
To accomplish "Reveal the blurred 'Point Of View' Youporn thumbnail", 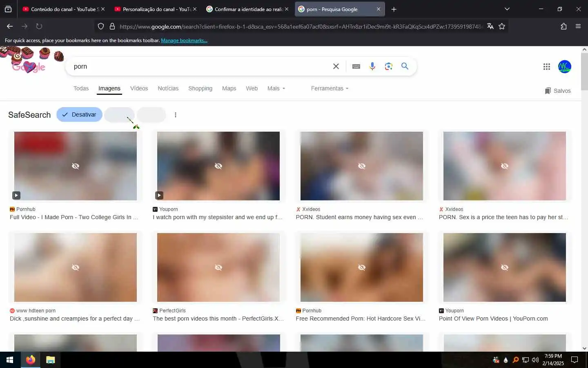I will click(505, 267).
